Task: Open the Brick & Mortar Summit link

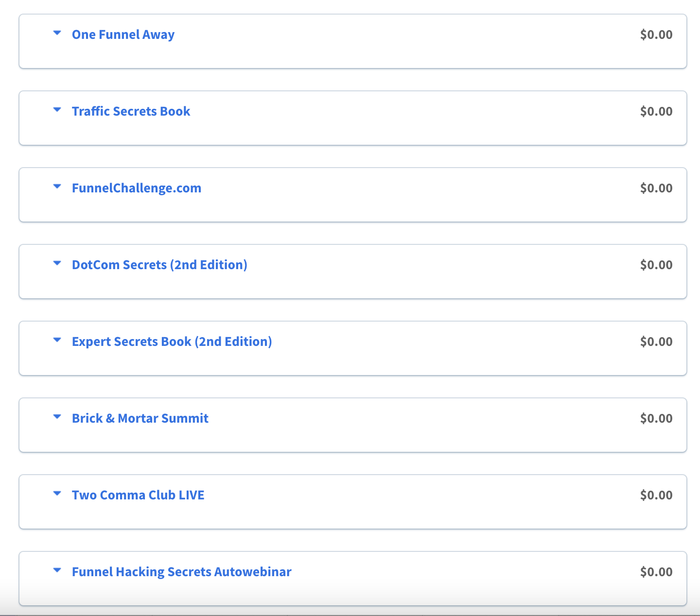Action: point(140,418)
